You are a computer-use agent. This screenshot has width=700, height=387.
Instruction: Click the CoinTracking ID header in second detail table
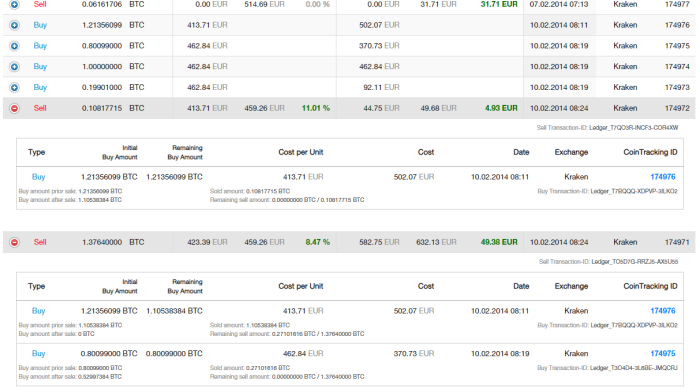(650, 286)
